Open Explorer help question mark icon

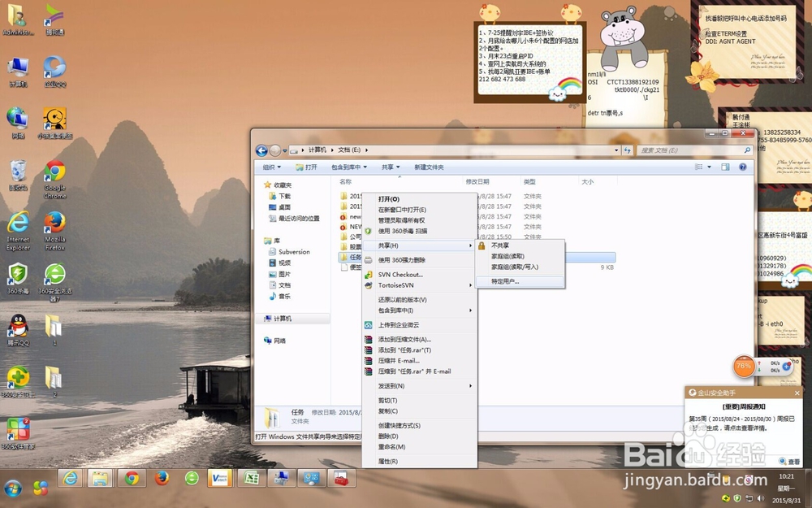point(743,167)
